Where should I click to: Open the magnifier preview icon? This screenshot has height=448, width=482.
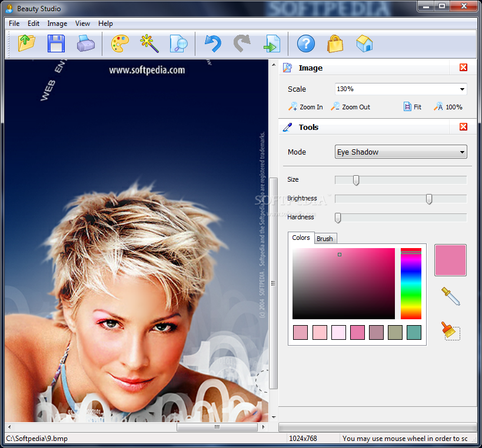click(179, 44)
